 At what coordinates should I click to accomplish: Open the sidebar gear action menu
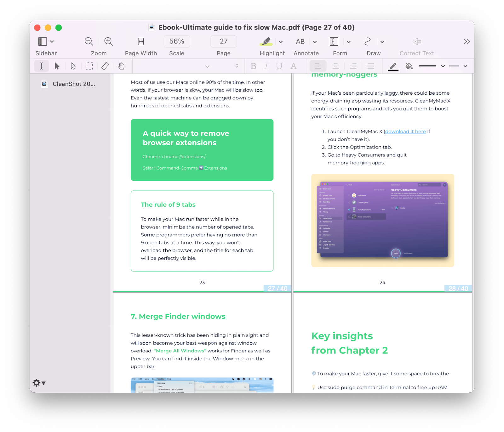39,383
